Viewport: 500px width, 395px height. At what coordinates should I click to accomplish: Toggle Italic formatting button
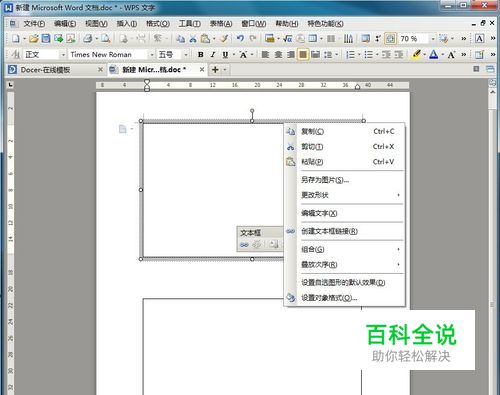coord(213,55)
